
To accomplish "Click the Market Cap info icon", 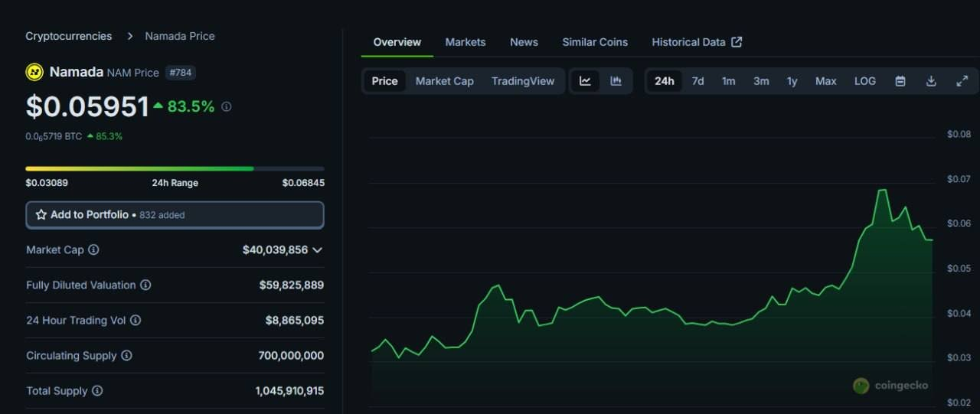I will (93, 249).
